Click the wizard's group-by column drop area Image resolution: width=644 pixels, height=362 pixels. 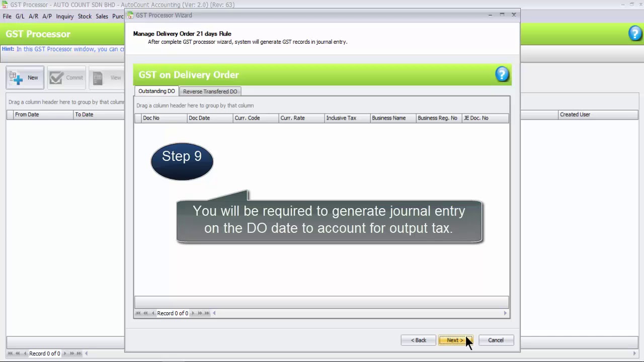321,106
